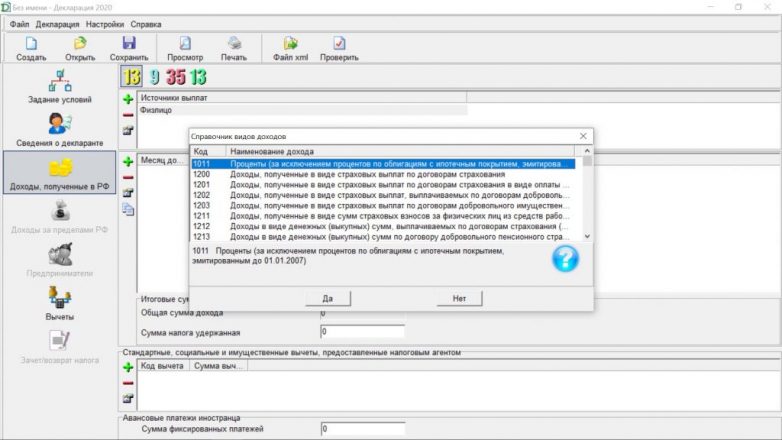
Task: Open a file with the Открыть icon
Action: [80, 44]
